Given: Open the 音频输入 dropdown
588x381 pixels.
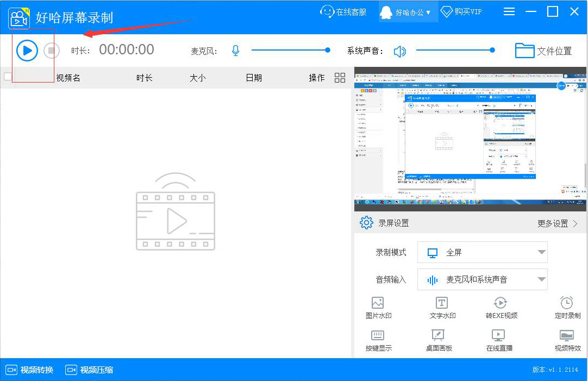Looking at the screenshot, I should point(482,279).
